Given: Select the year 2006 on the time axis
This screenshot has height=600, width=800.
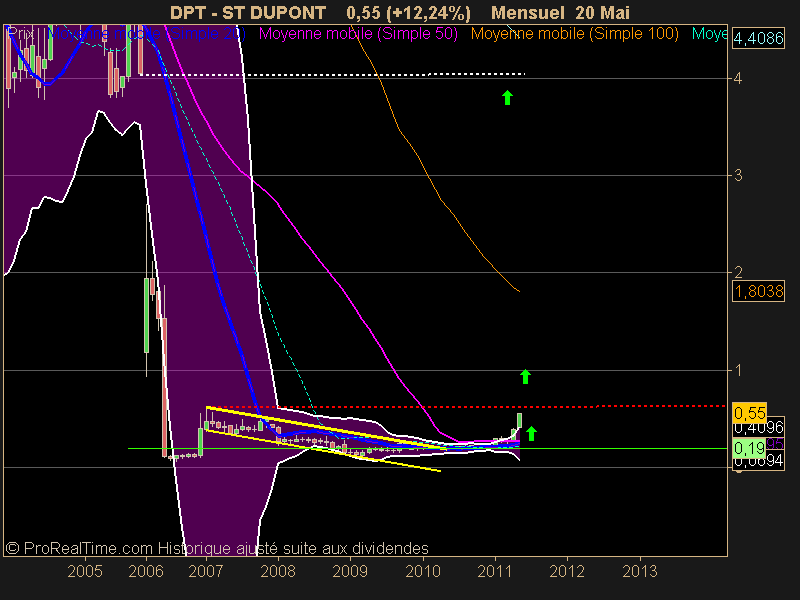Looking at the screenshot, I should pos(146,571).
